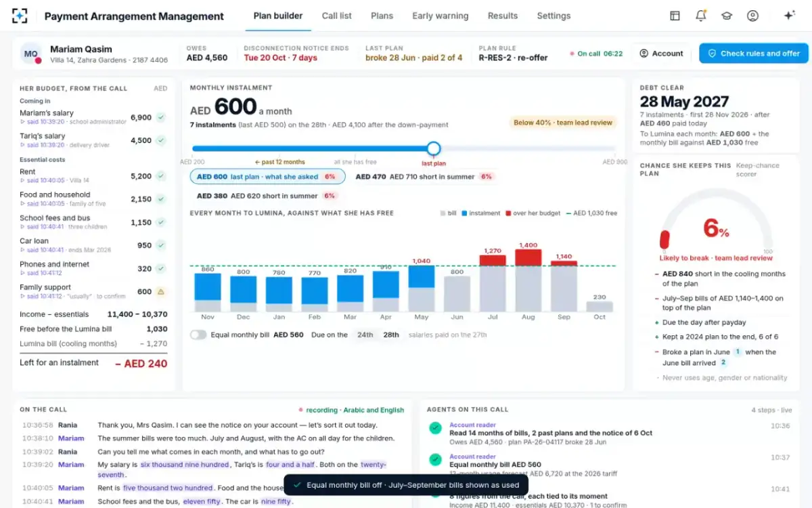This screenshot has height=508, width=812.
Task: Click the red gauge marker at 6%
Action: pos(664,240)
